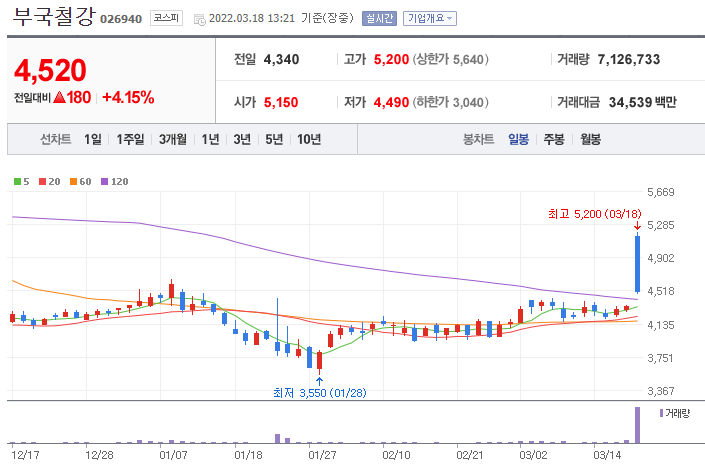Click the 코스피 market badge

[x=166, y=18]
